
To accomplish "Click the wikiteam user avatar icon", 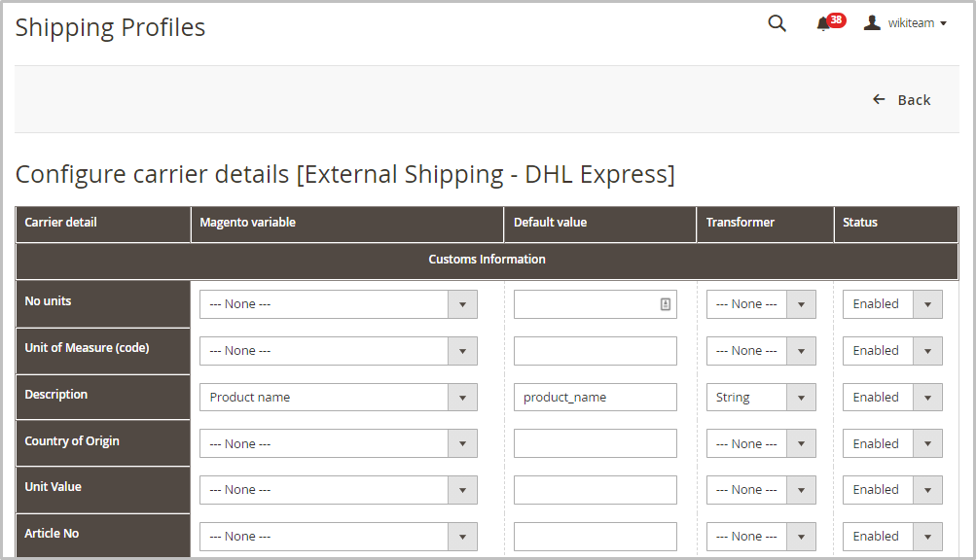I will pos(872,22).
